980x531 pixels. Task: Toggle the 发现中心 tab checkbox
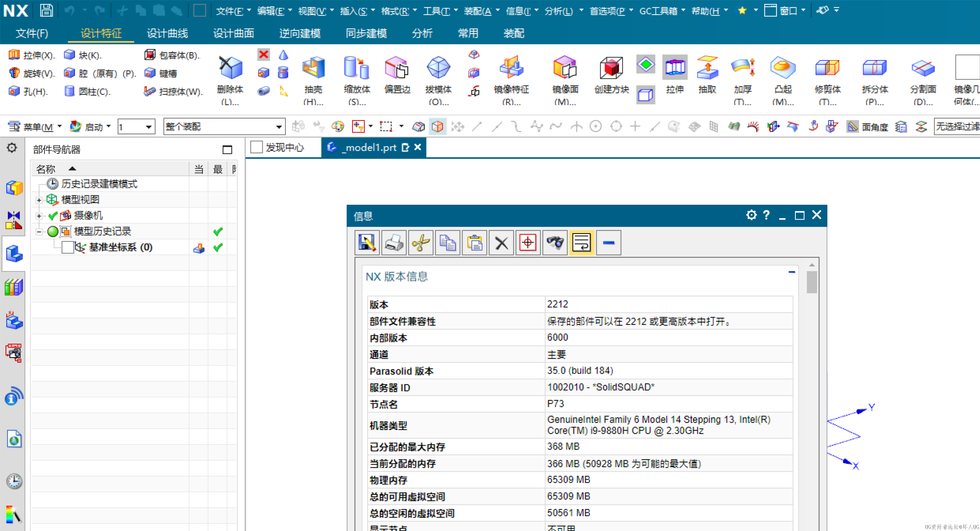click(256, 147)
